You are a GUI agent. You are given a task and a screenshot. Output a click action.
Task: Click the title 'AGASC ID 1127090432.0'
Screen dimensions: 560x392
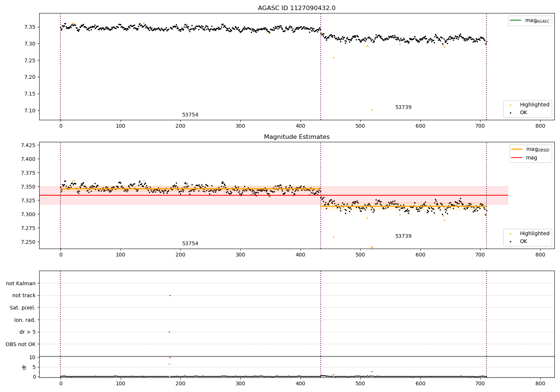click(296, 8)
